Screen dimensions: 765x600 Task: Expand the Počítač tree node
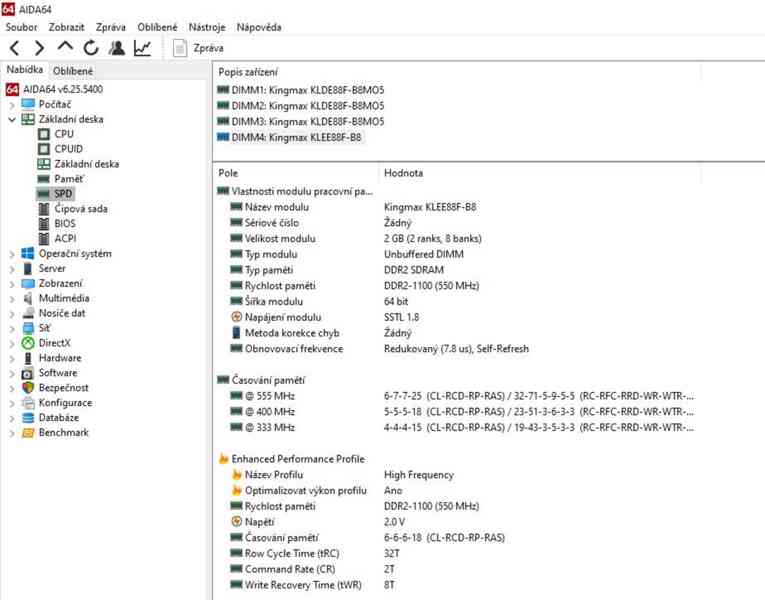click(12, 104)
